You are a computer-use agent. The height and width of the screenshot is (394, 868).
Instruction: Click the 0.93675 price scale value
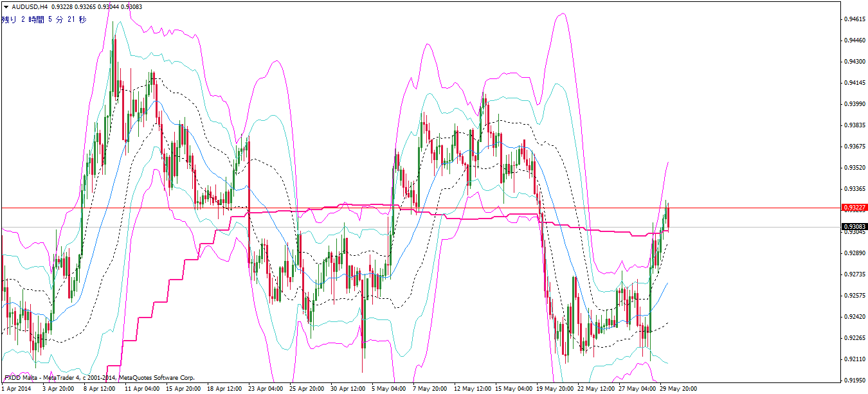854,147
